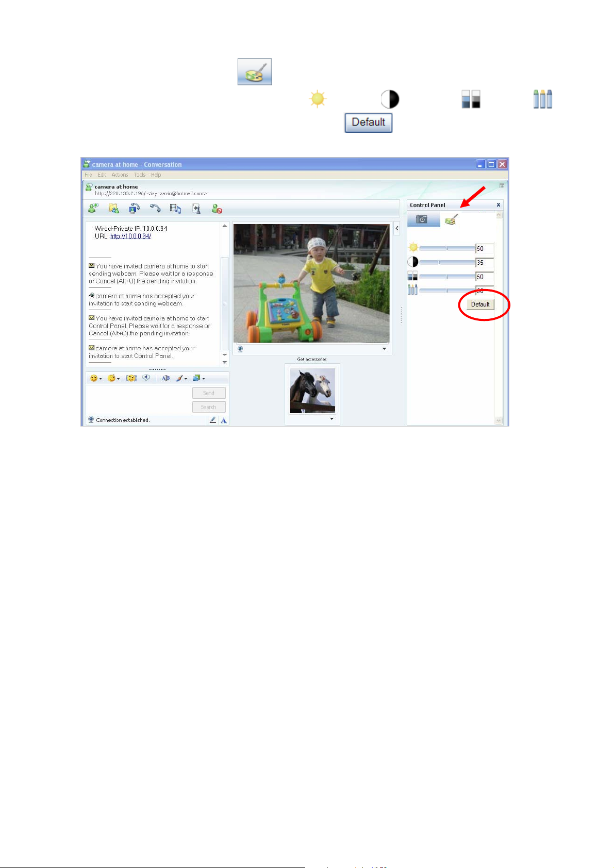Click the Send button
Screen dimensions: 614x868
click(209, 393)
